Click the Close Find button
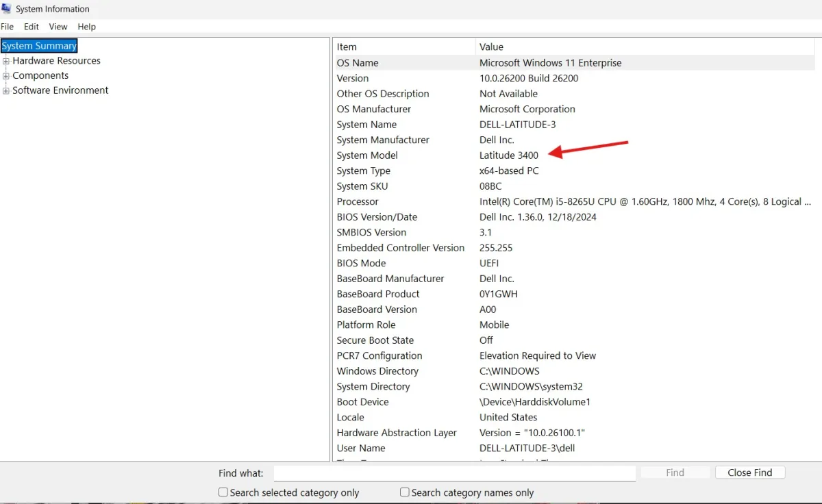This screenshot has width=822, height=504. point(750,473)
